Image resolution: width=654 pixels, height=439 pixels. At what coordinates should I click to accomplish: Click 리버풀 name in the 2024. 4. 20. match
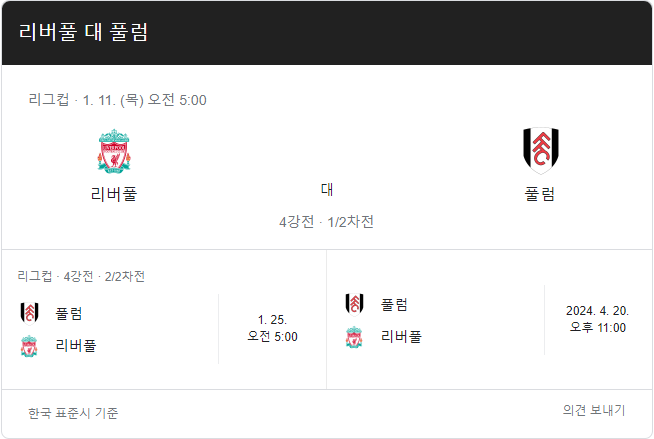click(401, 337)
